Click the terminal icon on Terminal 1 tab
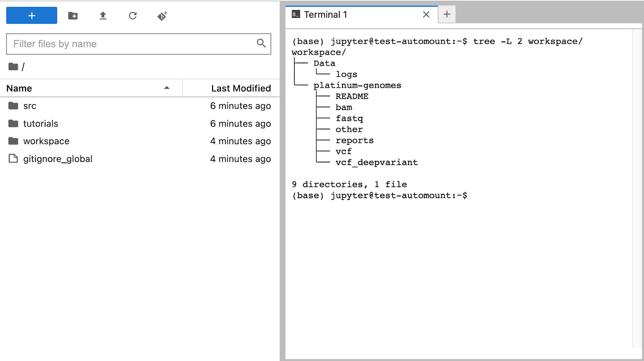Screen dimensions: 644x361 coord(296,15)
